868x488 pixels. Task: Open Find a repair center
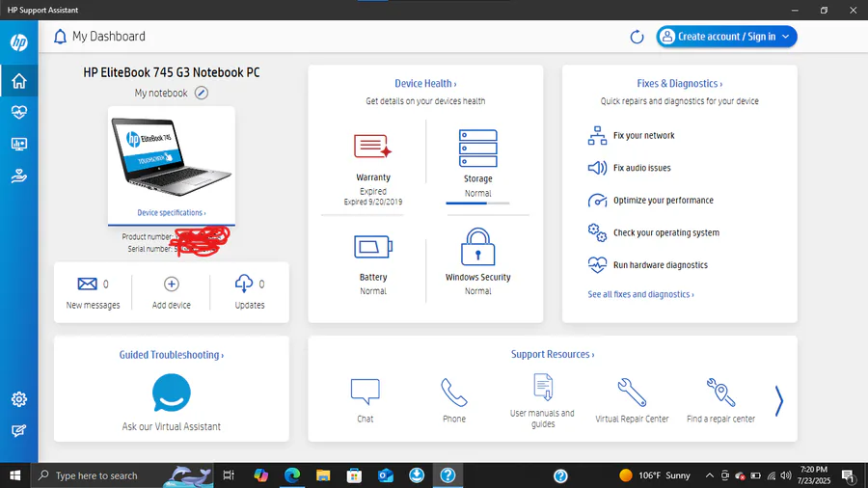click(x=720, y=400)
